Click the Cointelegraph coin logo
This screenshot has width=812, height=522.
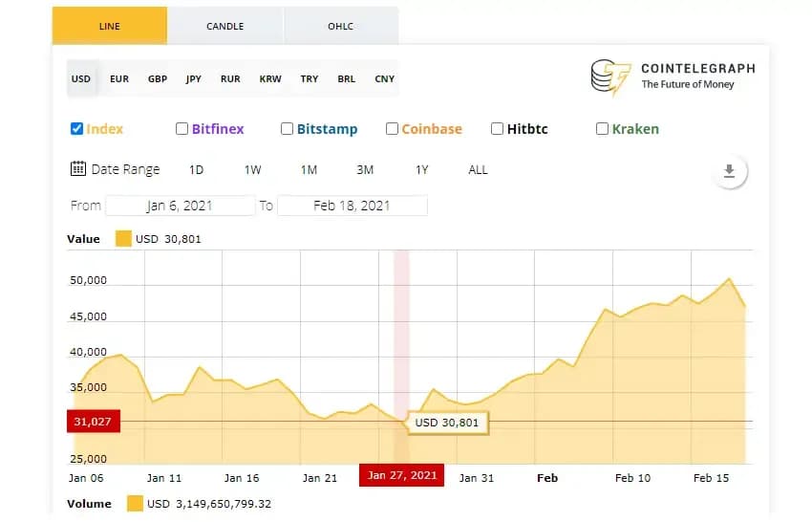point(611,77)
